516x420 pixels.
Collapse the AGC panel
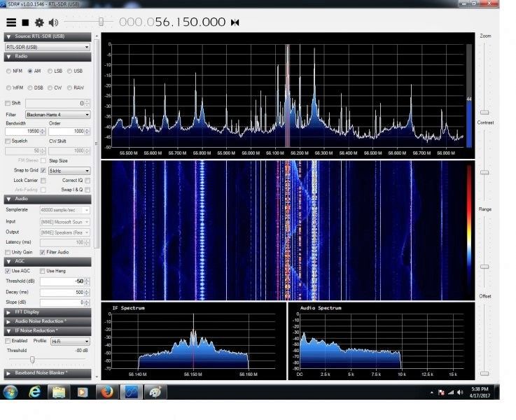tap(48, 262)
